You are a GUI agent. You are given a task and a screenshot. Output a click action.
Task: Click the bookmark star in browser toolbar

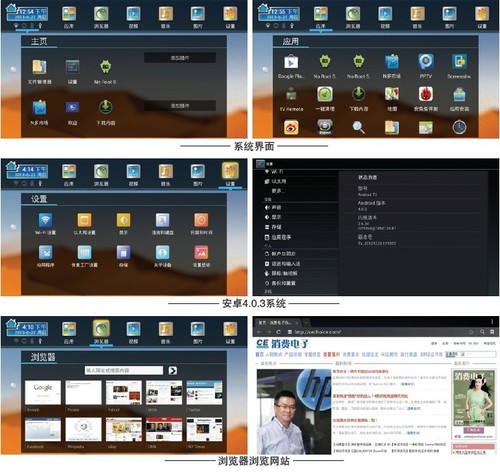click(x=471, y=332)
